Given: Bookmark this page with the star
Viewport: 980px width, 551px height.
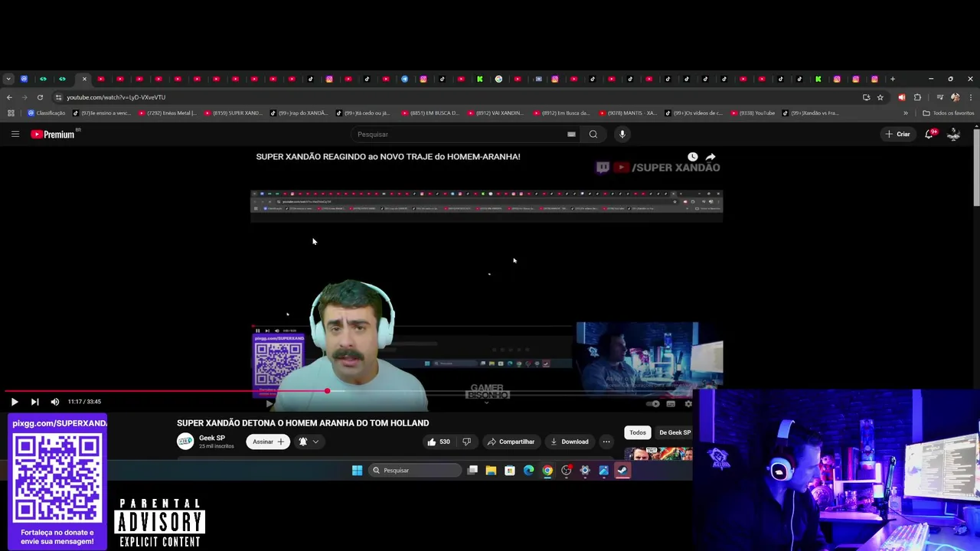Looking at the screenshot, I should point(880,97).
